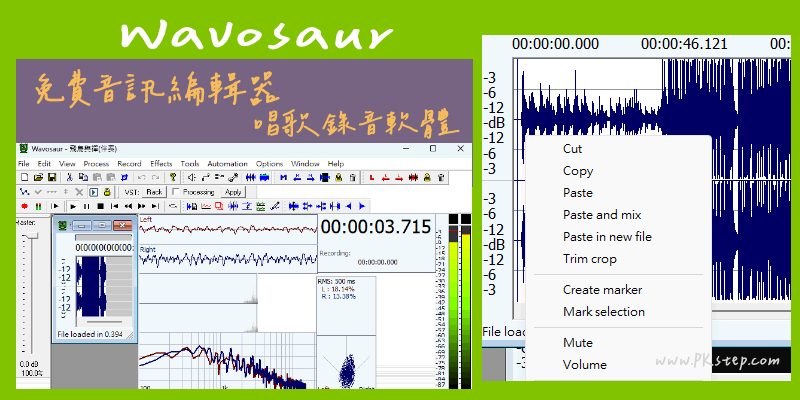Save the file with the floppy icon
The height and width of the screenshot is (400, 800).
52,178
